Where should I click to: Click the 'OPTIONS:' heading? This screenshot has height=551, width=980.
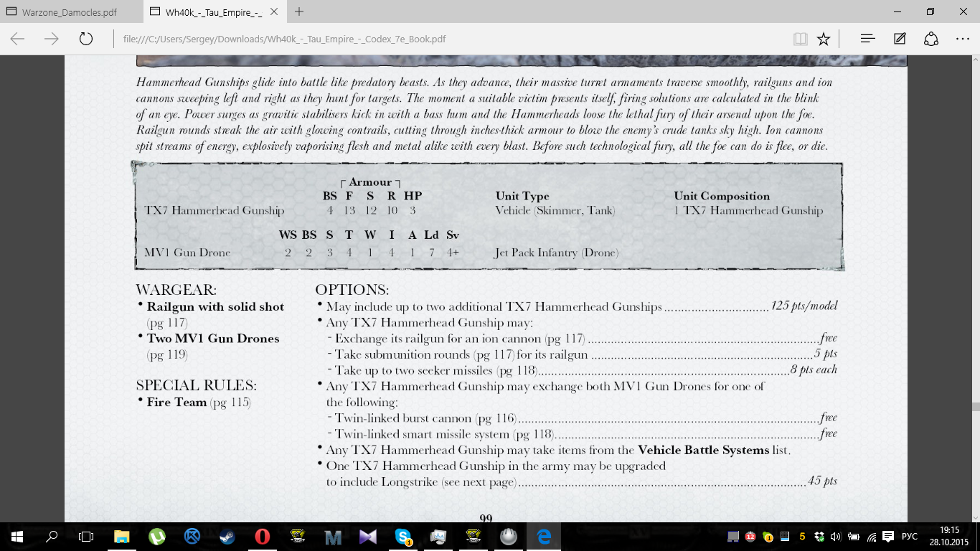click(352, 290)
